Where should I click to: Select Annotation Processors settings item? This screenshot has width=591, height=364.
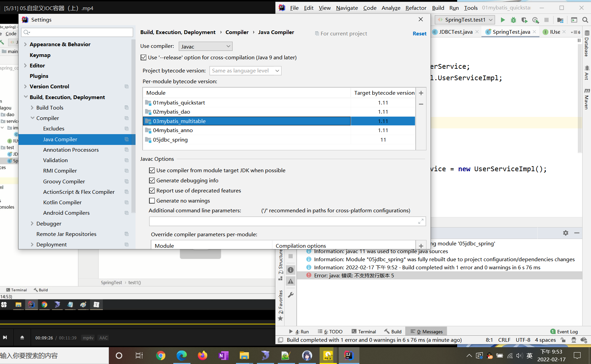71,150
